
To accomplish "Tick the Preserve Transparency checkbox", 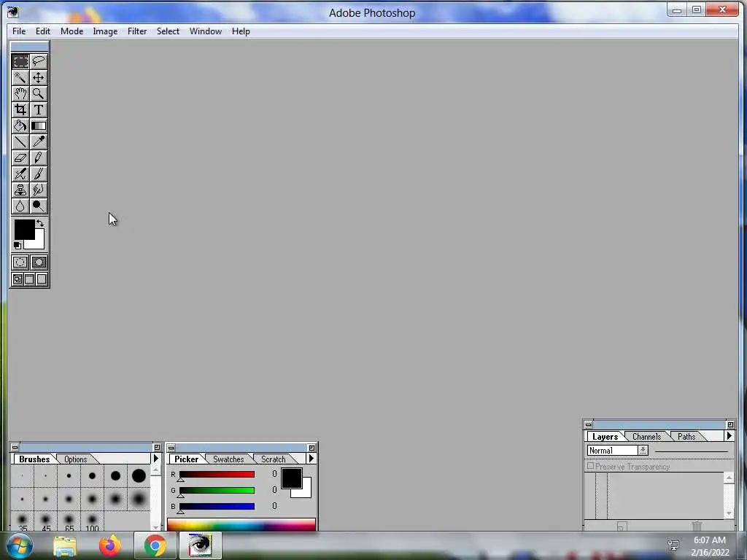I will 591,466.
